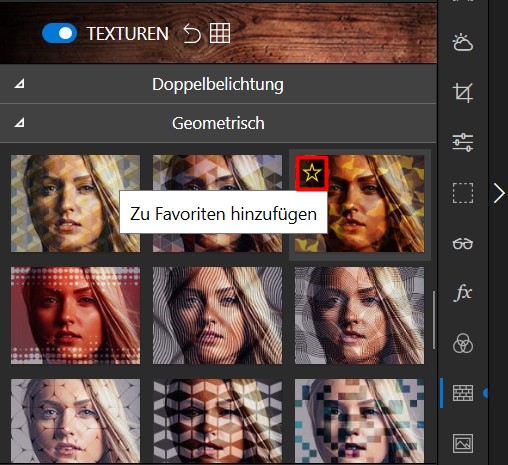Add orange polygon texture to favorites via star
The width and height of the screenshot is (508, 465).
coord(312,173)
